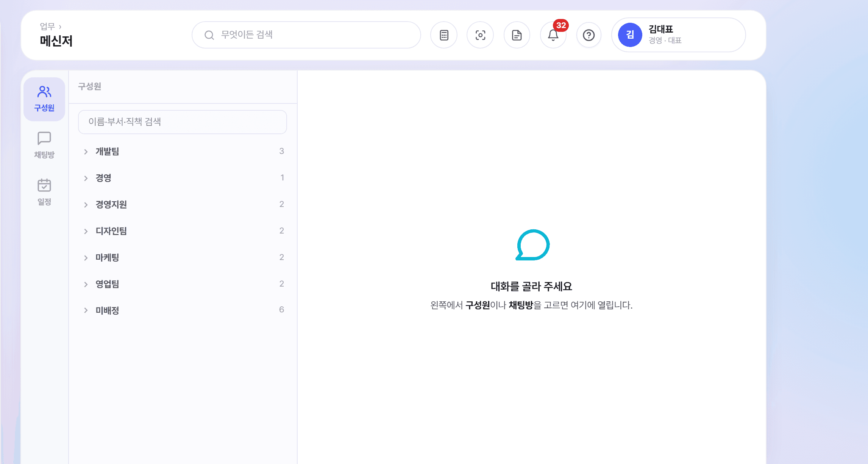The height and width of the screenshot is (464, 868).
Task: Select the 마케팅 row label
Action: point(107,257)
